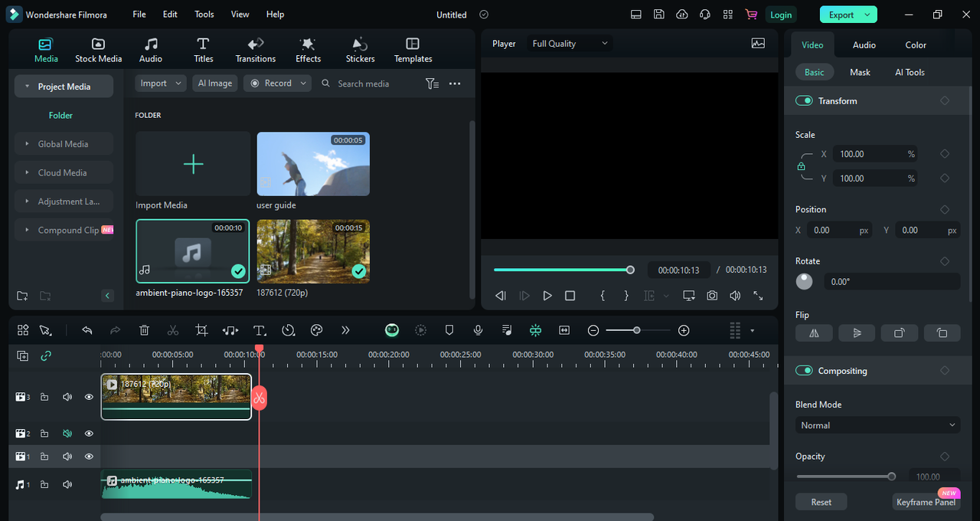Open the Full Quality playback dropdown
Screen dimensions: 980x521
coord(569,43)
